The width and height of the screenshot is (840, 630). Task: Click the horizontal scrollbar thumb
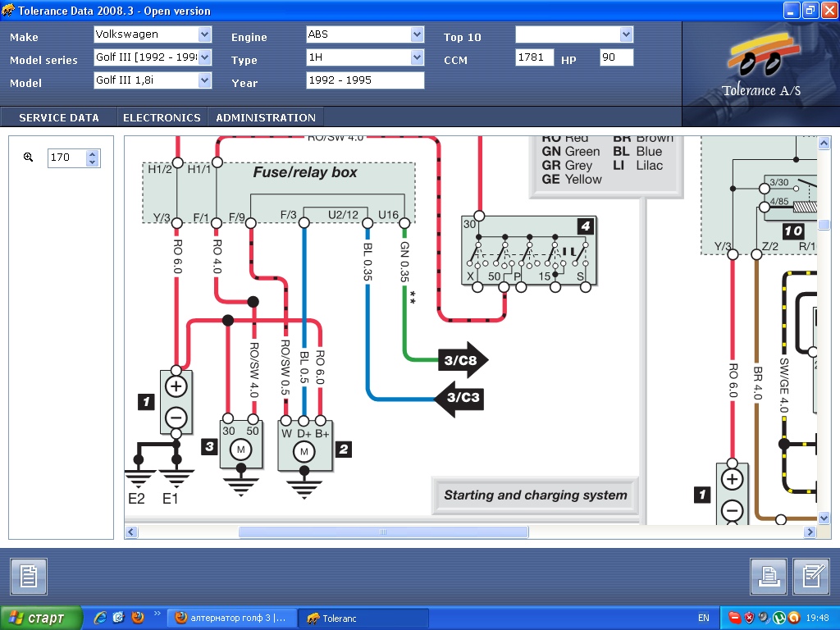click(x=383, y=532)
